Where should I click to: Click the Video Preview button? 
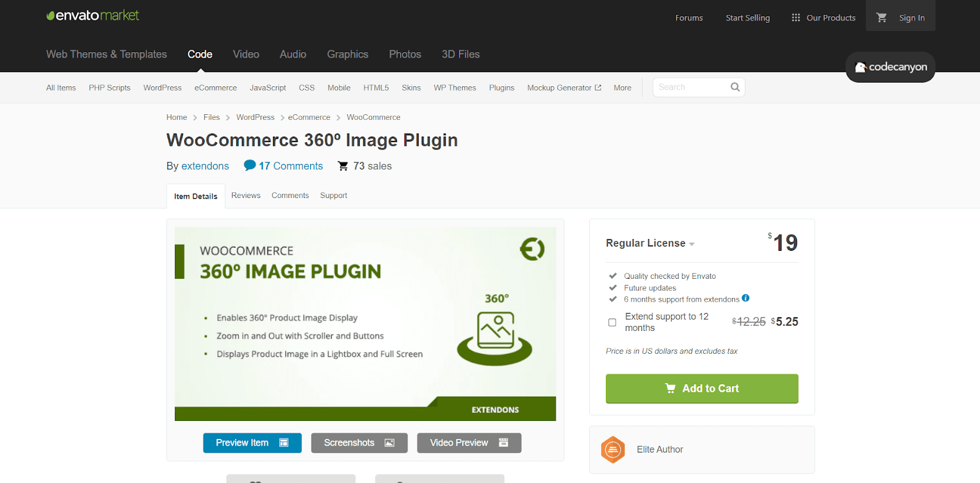[x=469, y=443]
